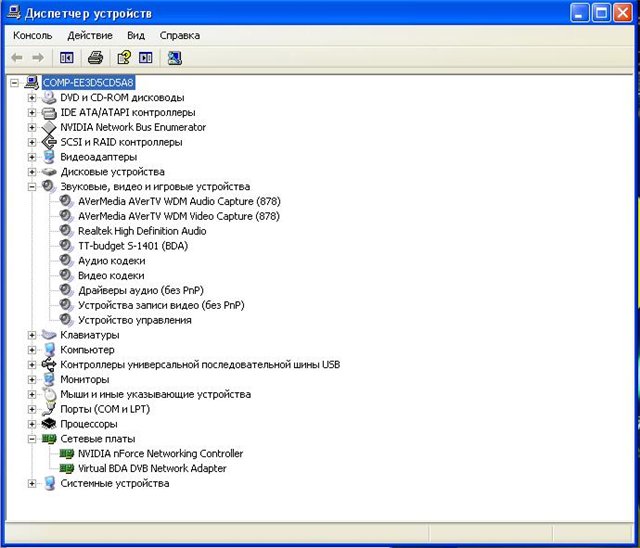The width and height of the screenshot is (640, 548).
Task: Scan for hardware changes icon
Action: pos(175,58)
